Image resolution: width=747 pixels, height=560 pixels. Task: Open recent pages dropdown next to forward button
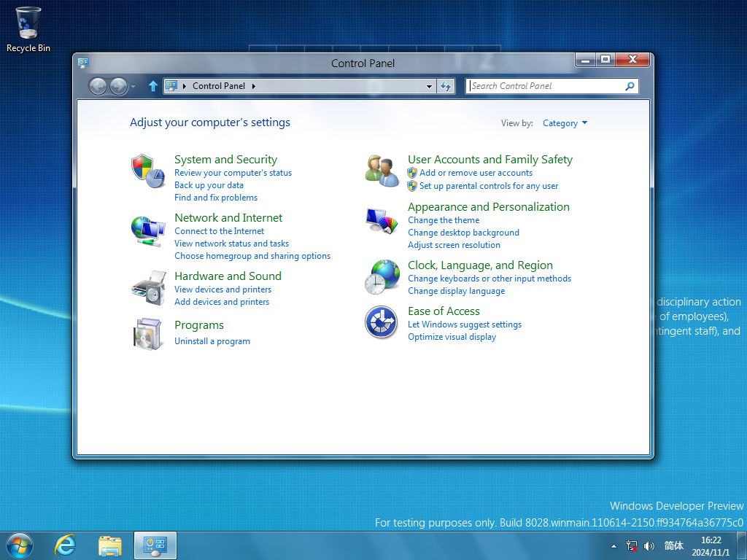(x=133, y=87)
